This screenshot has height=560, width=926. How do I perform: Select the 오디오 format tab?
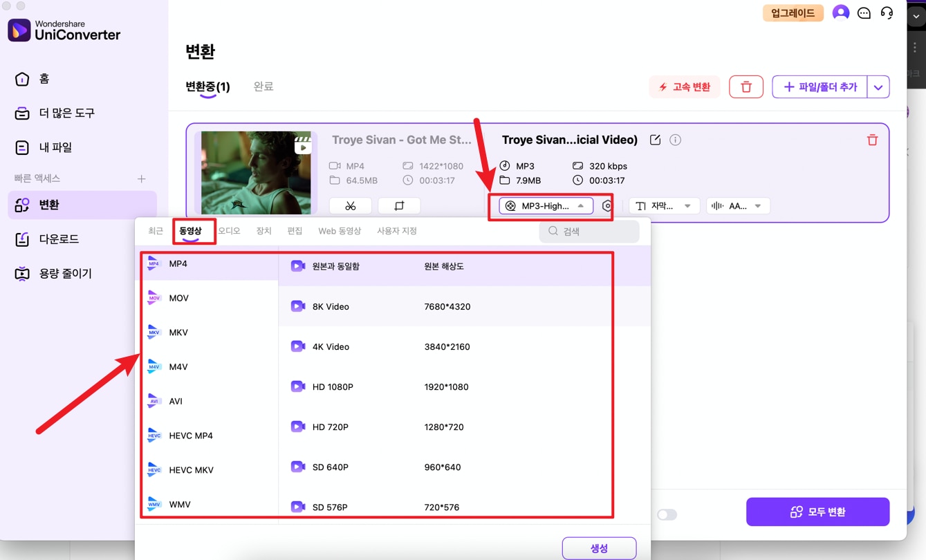tap(229, 231)
